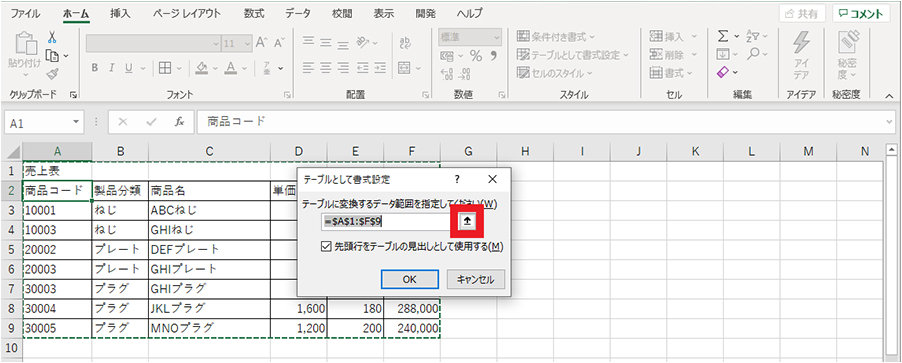902x363 pixels.
Task: Click the Comma Style icon
Action: click(x=493, y=56)
